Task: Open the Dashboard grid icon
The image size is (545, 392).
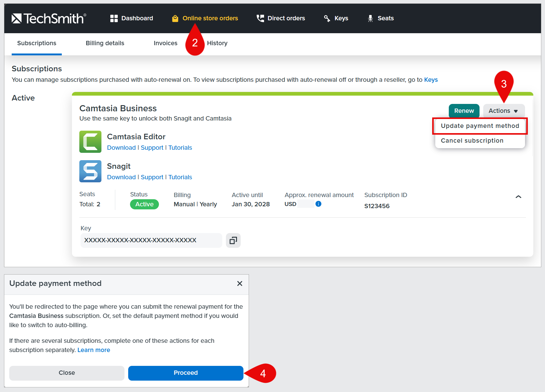Action: 114,18
